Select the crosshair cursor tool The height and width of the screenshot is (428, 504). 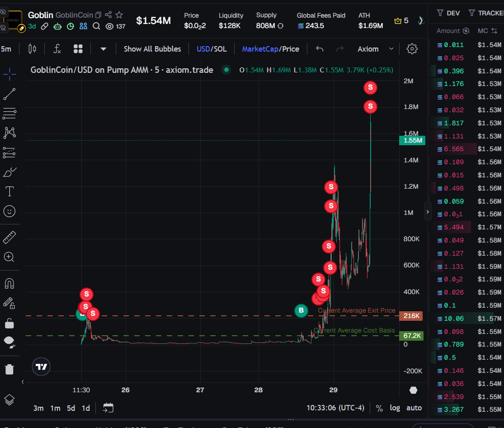click(x=9, y=74)
